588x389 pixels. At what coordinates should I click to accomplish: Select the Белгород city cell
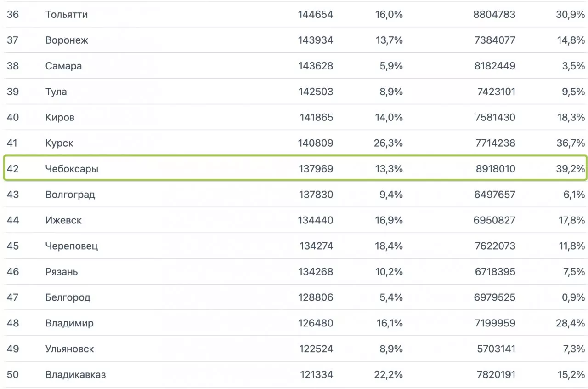point(68,298)
